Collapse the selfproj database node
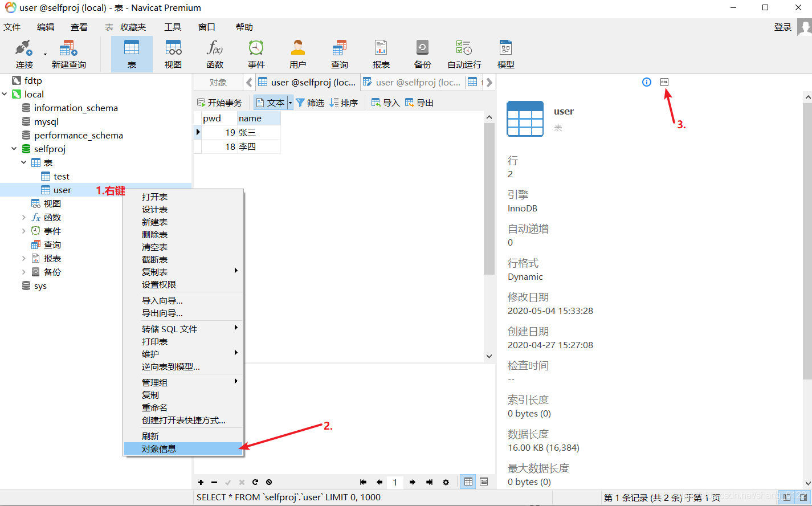The height and width of the screenshot is (506, 812). click(14, 149)
